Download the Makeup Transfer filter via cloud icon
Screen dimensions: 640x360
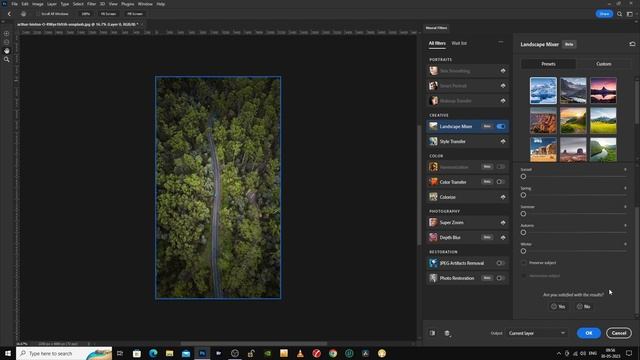(503, 100)
